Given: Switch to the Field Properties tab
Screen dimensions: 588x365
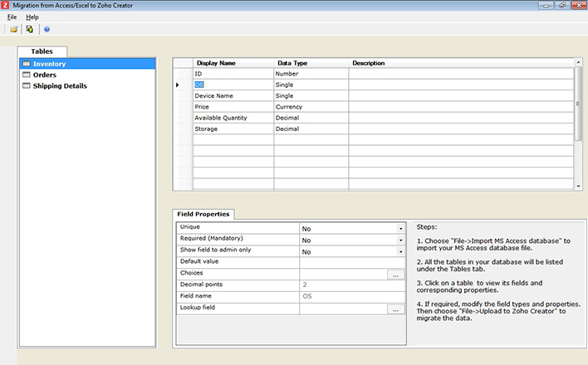Looking at the screenshot, I should pos(204,214).
